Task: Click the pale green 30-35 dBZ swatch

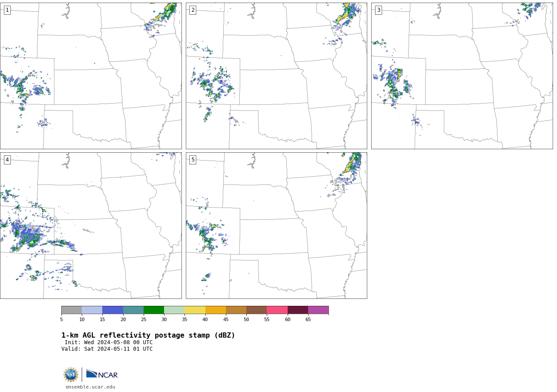Action: pyautogui.click(x=174, y=310)
